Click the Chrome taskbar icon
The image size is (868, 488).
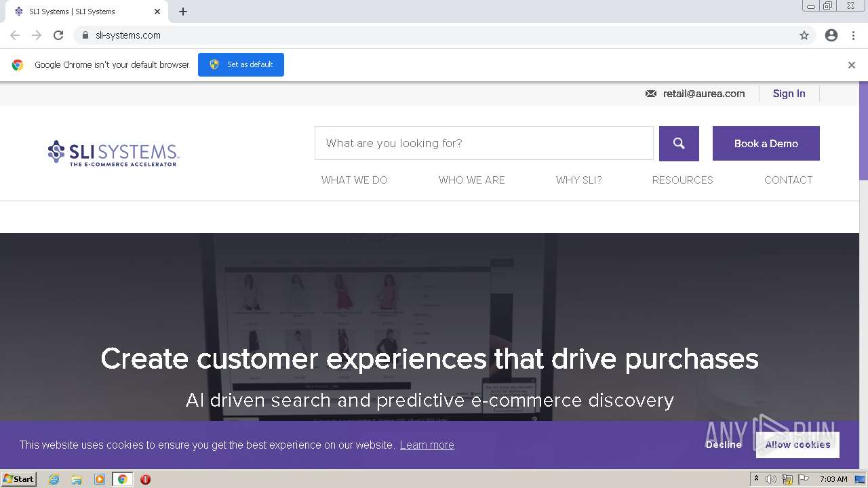tap(123, 479)
